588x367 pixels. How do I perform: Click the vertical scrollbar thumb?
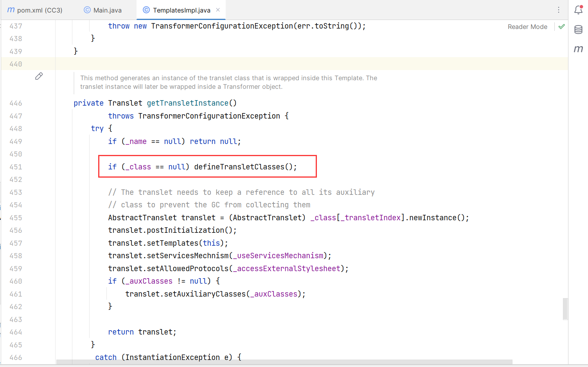(x=565, y=309)
